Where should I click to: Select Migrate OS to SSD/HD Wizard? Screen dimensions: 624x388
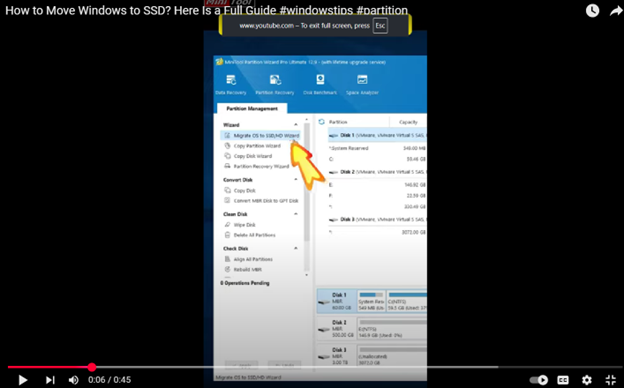pyautogui.click(x=260, y=136)
